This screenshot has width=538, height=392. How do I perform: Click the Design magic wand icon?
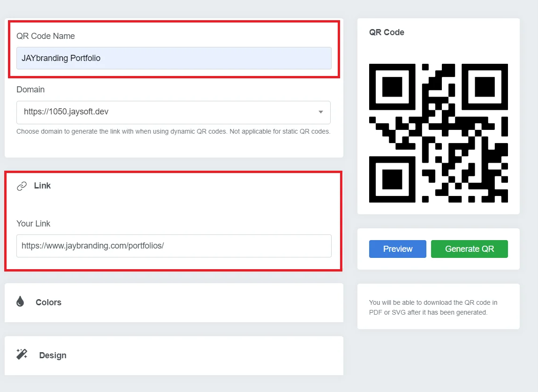(x=22, y=354)
